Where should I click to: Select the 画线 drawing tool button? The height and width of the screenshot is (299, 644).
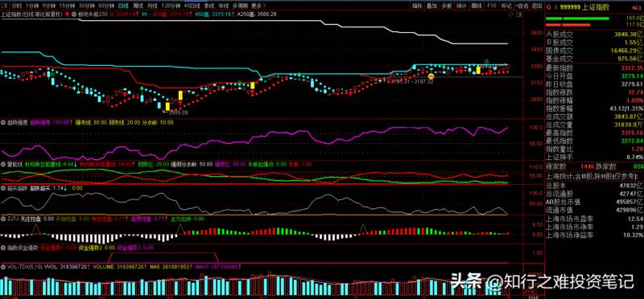tap(477, 6)
